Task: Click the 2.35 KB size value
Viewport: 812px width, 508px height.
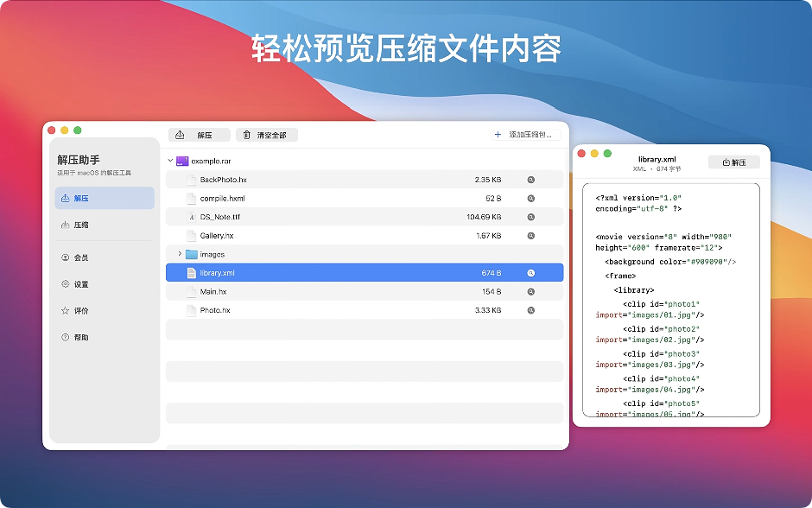Action: click(488, 180)
